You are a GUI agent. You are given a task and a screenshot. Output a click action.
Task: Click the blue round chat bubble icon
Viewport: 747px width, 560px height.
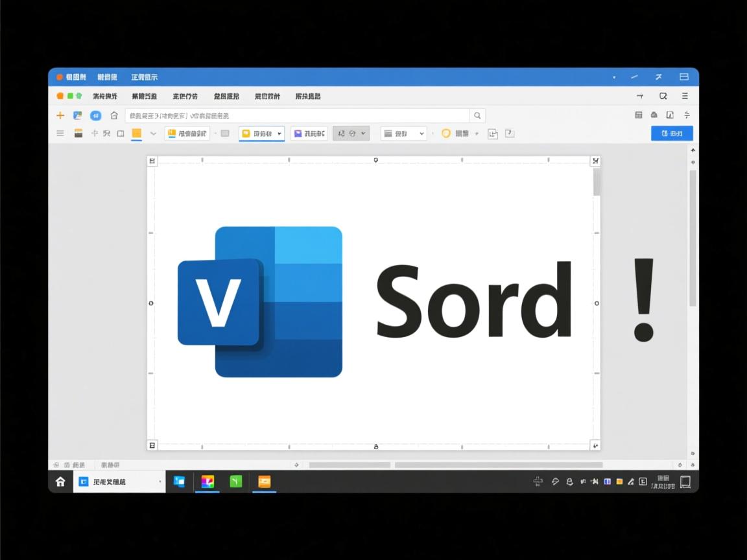pyautogui.click(x=95, y=115)
